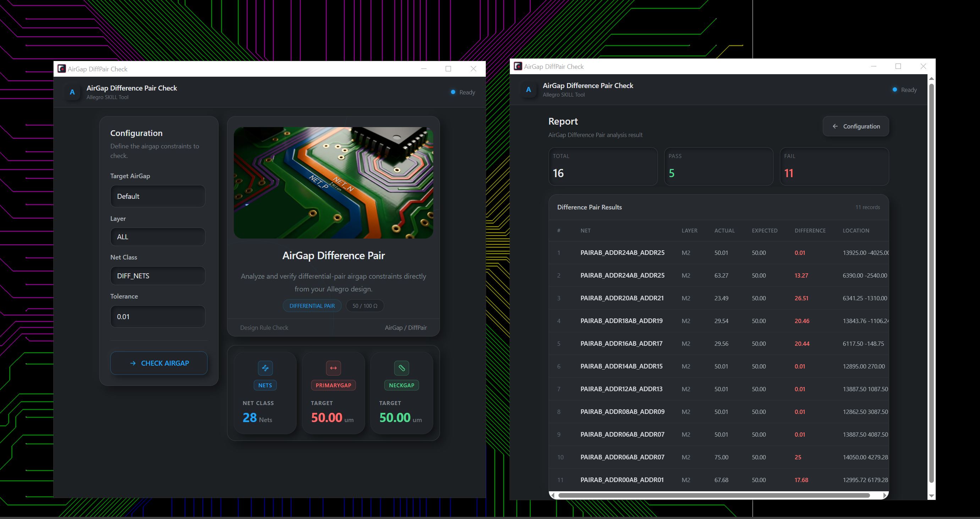Click the Allegro app icon in the report window's title bar

(x=518, y=66)
